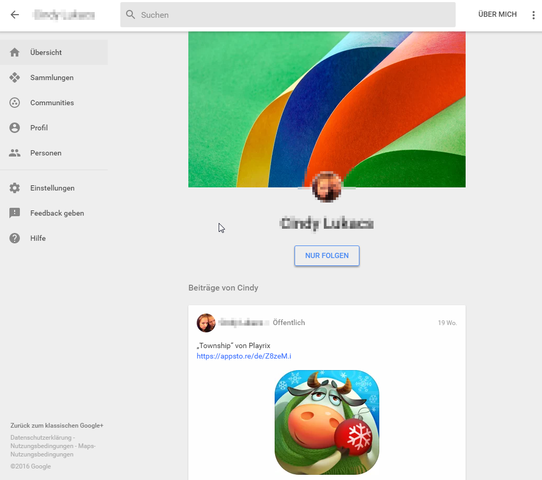Select the Communities menu label

click(x=52, y=103)
